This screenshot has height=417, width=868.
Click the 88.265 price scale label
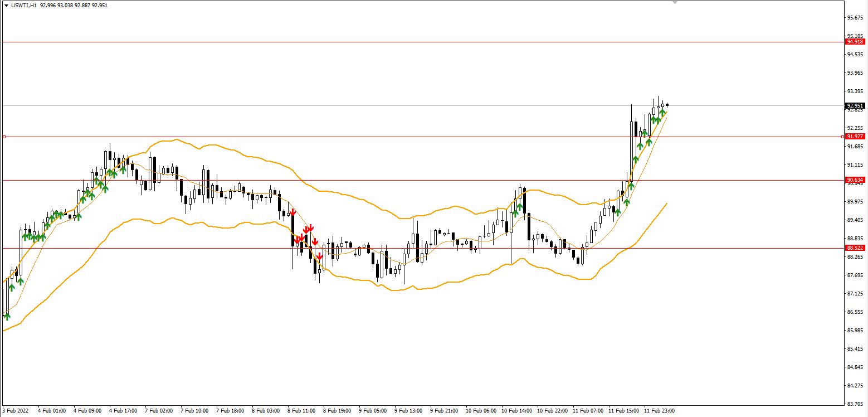[x=855, y=257]
